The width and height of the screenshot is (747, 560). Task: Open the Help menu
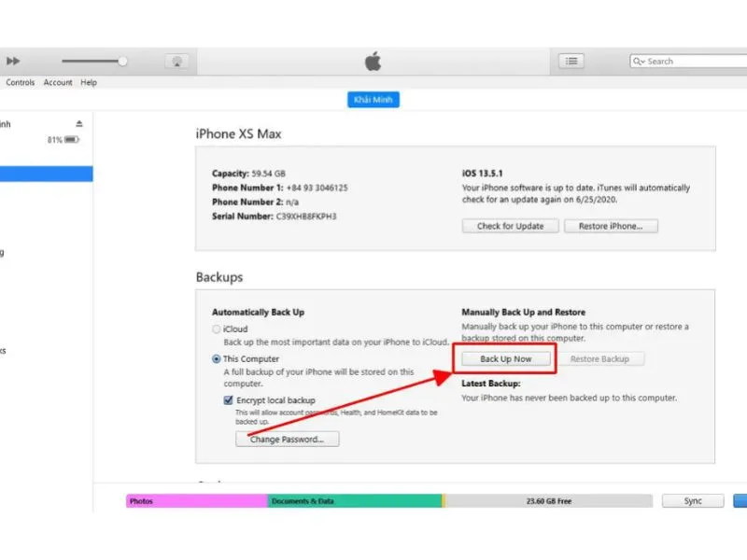[89, 82]
